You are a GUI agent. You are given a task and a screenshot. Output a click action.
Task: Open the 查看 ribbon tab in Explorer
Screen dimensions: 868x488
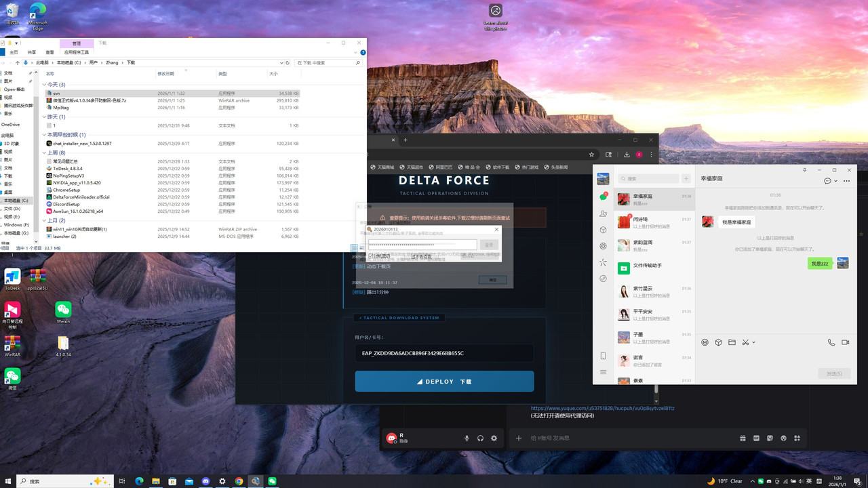pos(50,52)
